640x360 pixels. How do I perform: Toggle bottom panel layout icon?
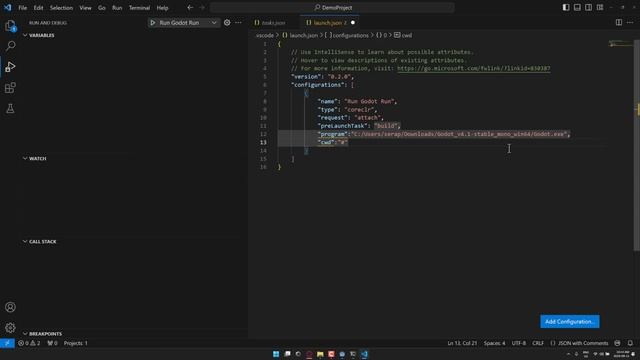[577, 7]
